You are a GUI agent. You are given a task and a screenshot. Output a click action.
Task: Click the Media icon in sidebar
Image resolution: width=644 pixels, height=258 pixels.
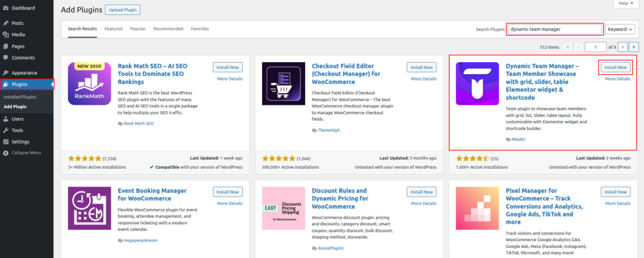[x=5, y=35]
